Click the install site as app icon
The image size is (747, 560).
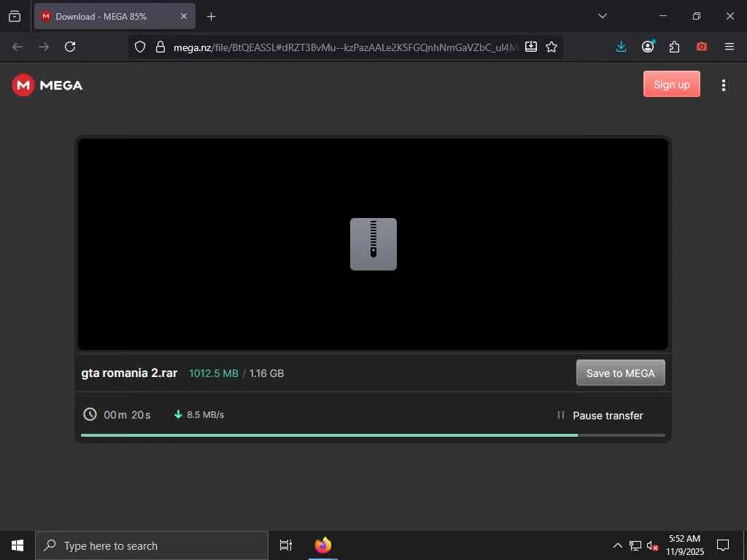pyautogui.click(x=531, y=47)
